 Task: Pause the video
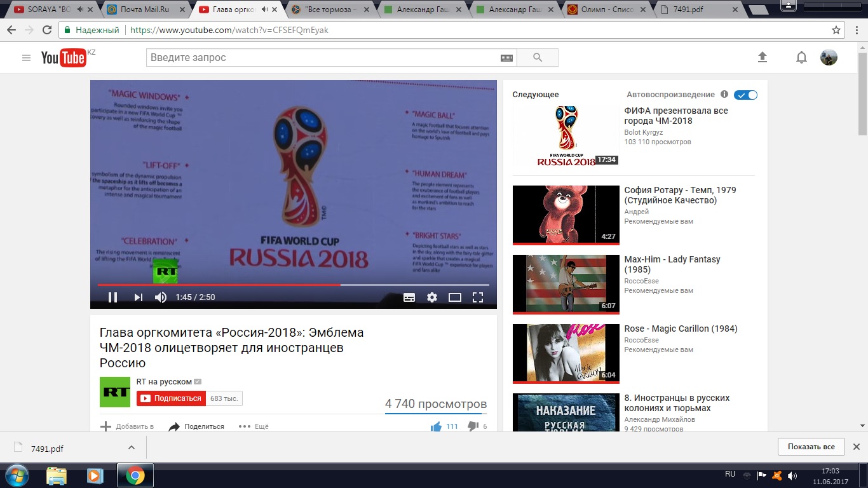click(112, 297)
